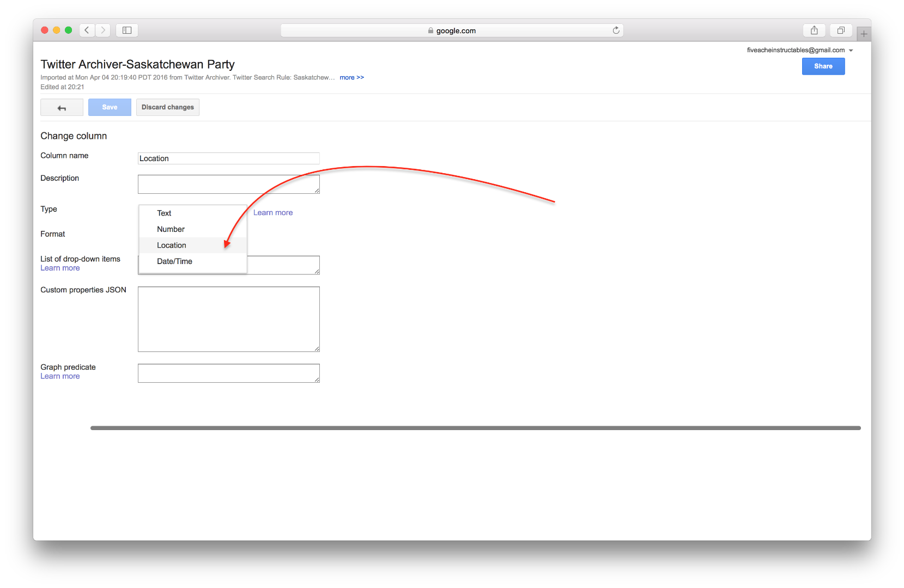Toggle the Safari sidebar
The image size is (904, 588).
pos(126,30)
